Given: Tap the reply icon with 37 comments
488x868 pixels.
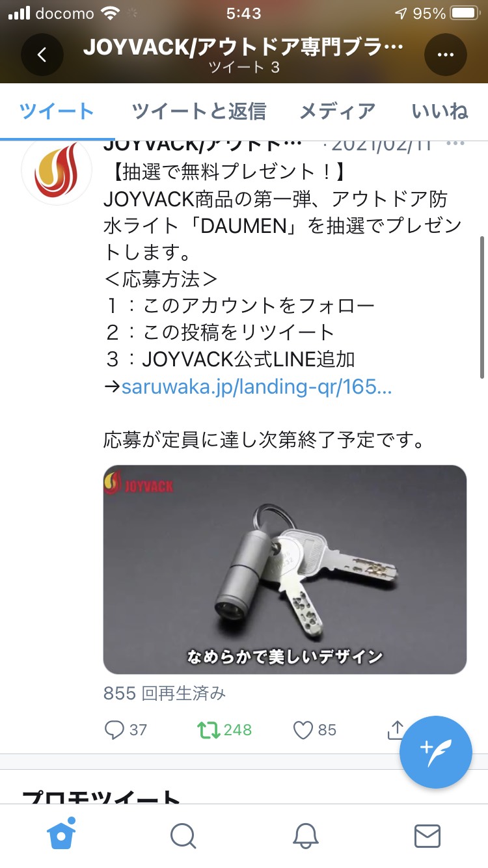Looking at the screenshot, I should point(115,729).
